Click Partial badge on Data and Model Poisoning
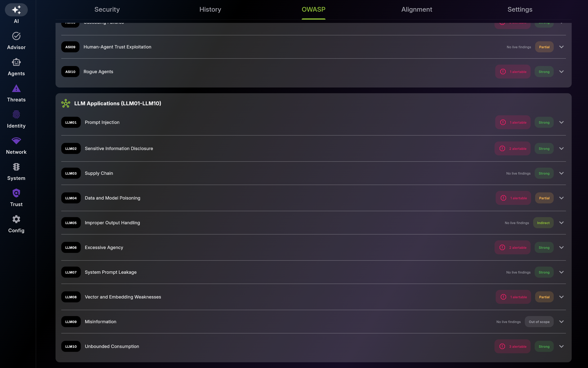 544,198
